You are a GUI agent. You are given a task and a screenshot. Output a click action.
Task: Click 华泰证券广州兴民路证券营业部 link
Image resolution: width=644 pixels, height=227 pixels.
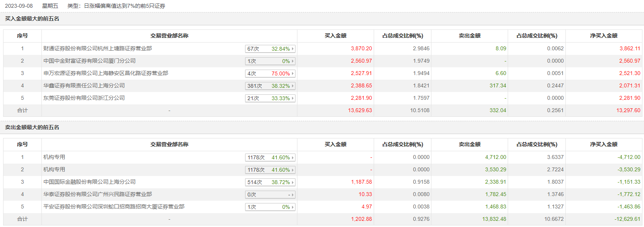coord(98,194)
